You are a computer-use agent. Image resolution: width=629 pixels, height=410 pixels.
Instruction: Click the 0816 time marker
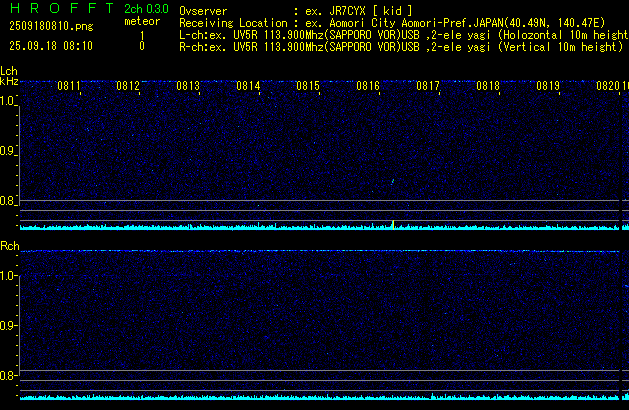click(x=368, y=86)
